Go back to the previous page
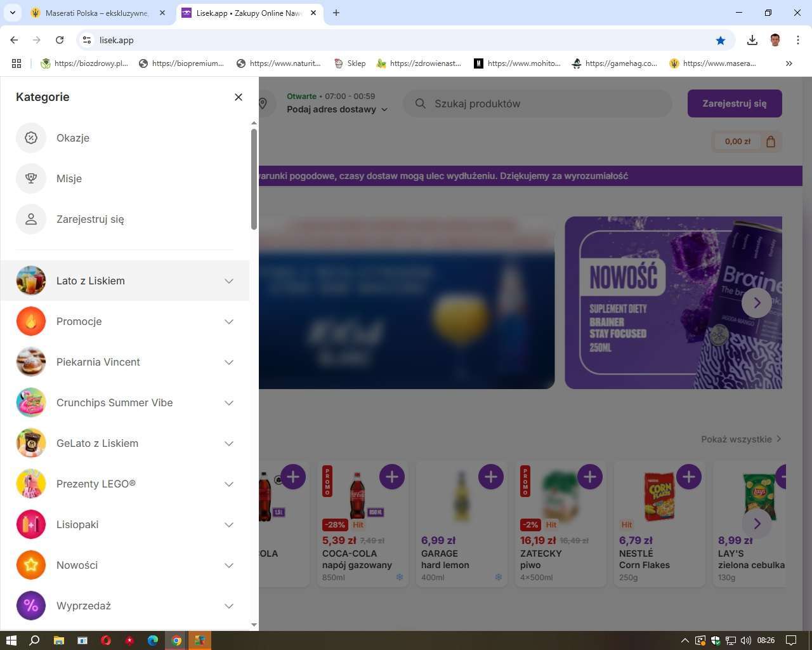 14,40
